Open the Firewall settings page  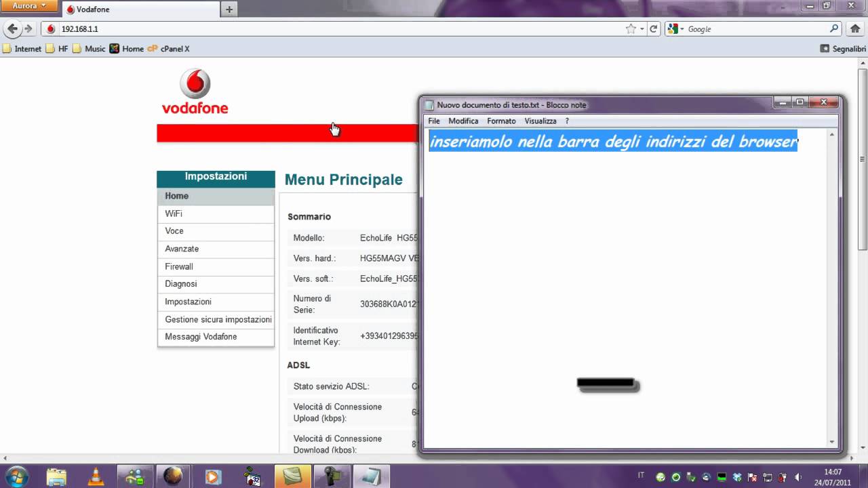(x=216, y=266)
